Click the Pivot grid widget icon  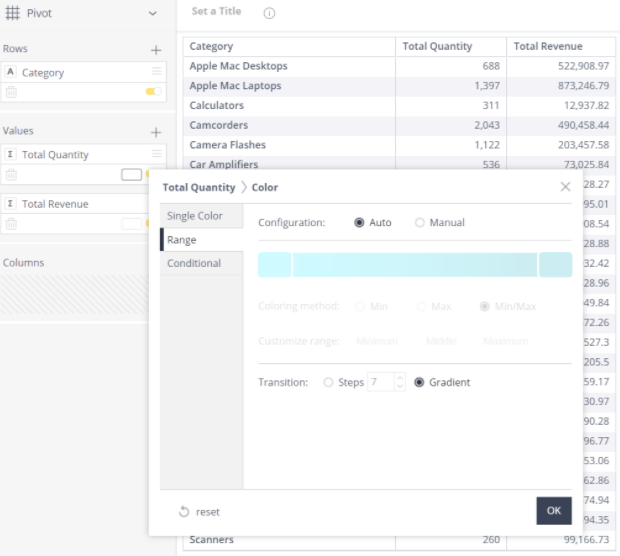(x=12, y=13)
